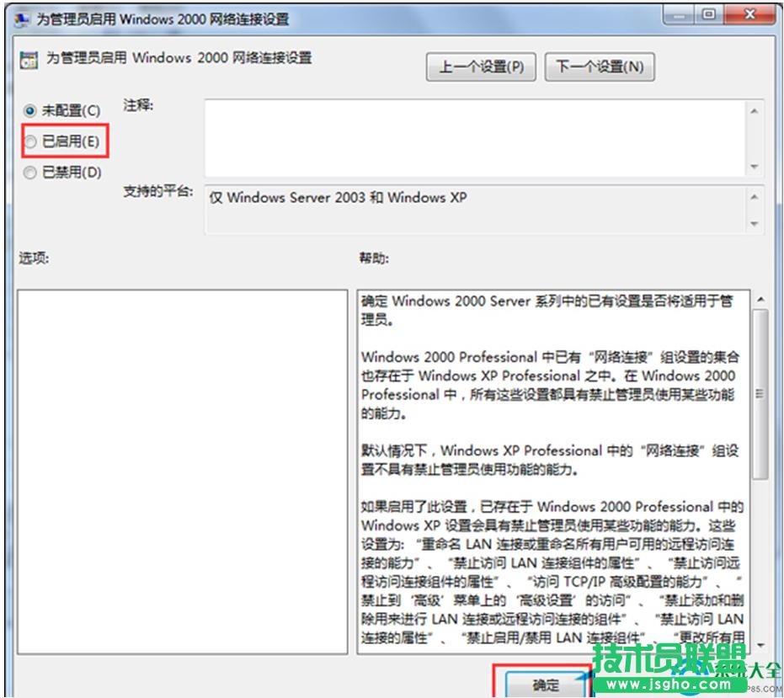
Task: Click the 确定 button
Action: pos(546,684)
